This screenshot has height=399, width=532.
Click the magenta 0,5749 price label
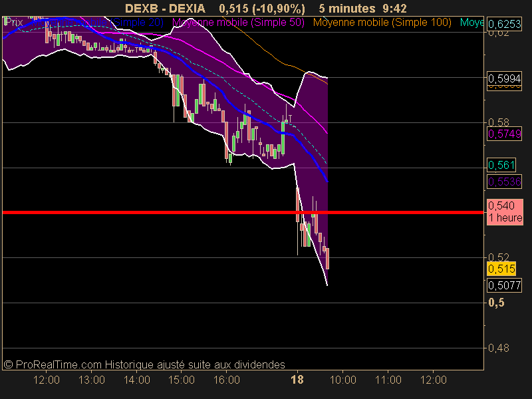(x=504, y=134)
